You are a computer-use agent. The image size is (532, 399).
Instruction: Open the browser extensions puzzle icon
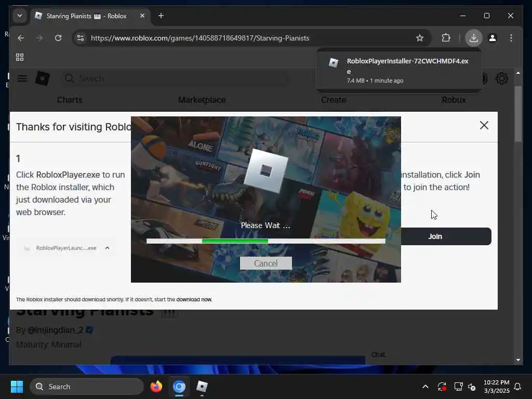446,38
